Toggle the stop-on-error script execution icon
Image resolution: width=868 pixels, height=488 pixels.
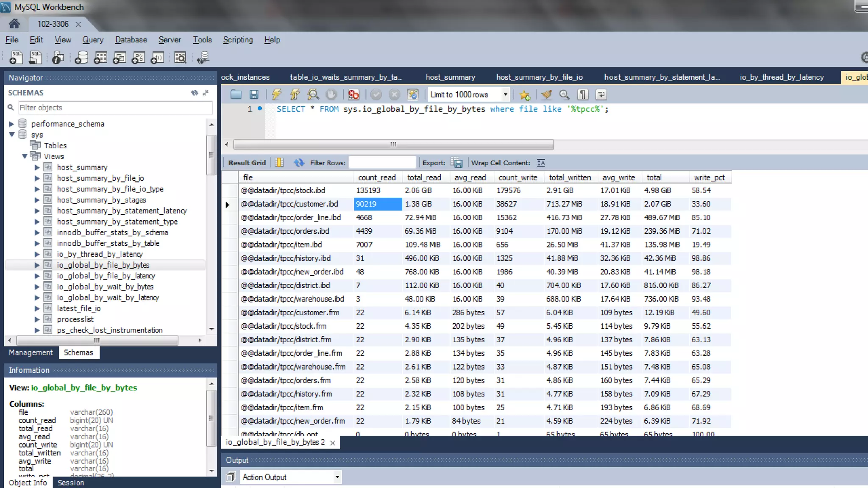[353, 94]
